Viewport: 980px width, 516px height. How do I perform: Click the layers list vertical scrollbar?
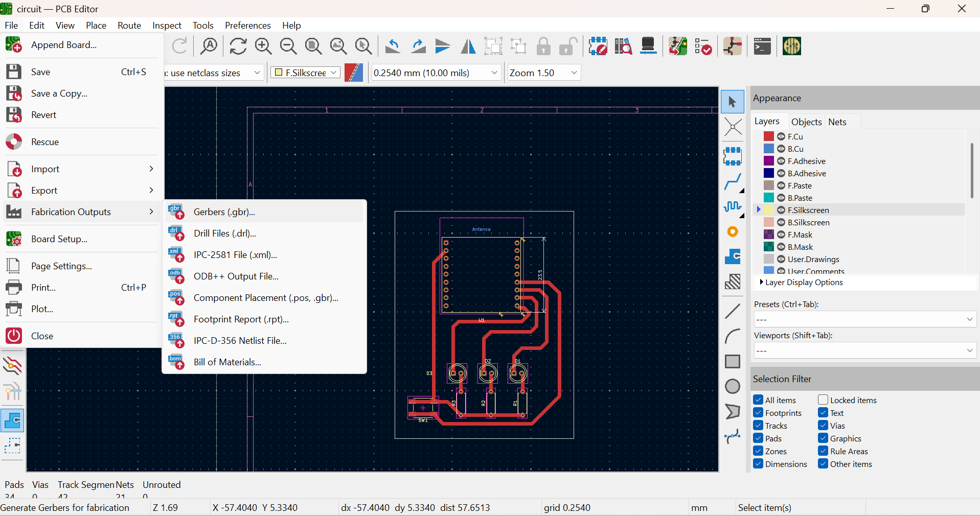(971, 171)
